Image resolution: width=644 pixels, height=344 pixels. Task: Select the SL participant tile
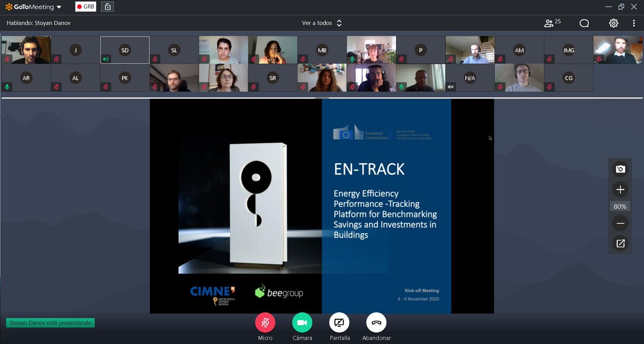coord(174,50)
